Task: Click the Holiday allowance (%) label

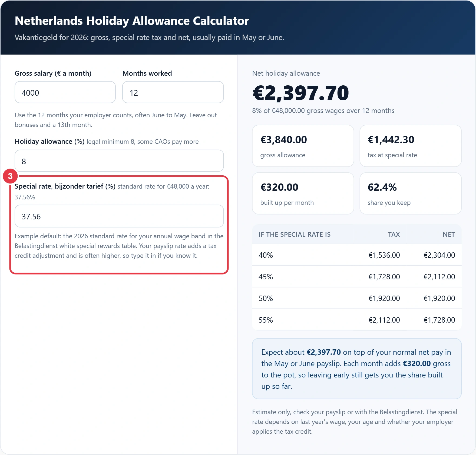Action: (49, 141)
